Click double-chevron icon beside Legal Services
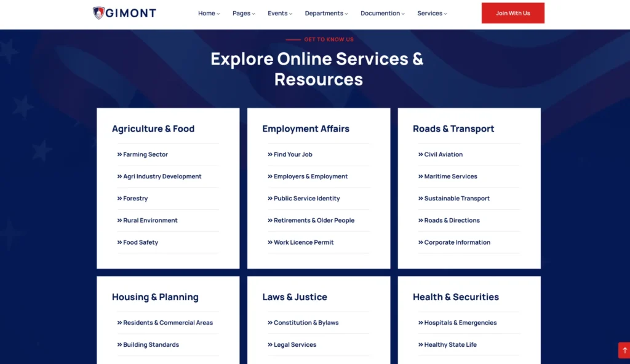This screenshot has width=630, height=364. tap(270, 345)
